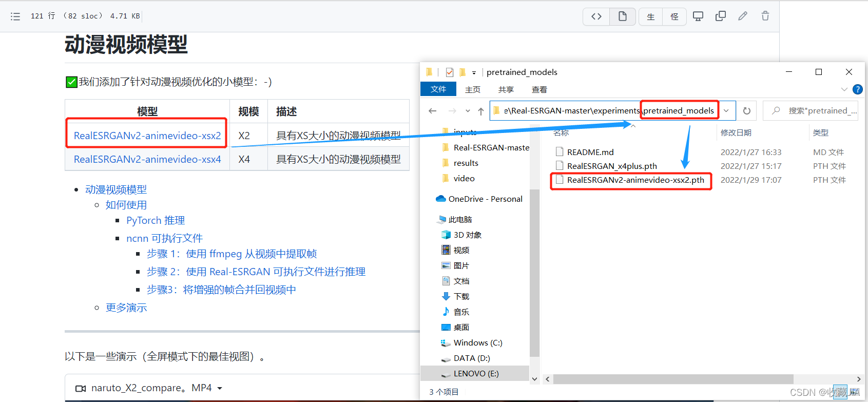Viewport: 868px width, 402px height.
Task: Open PyTorch 推理 section link
Action: [x=156, y=220]
